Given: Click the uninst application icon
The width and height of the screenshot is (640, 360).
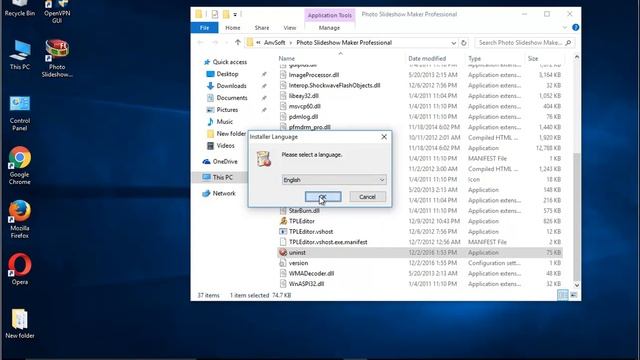Looking at the screenshot, I should pyautogui.click(x=283, y=252).
